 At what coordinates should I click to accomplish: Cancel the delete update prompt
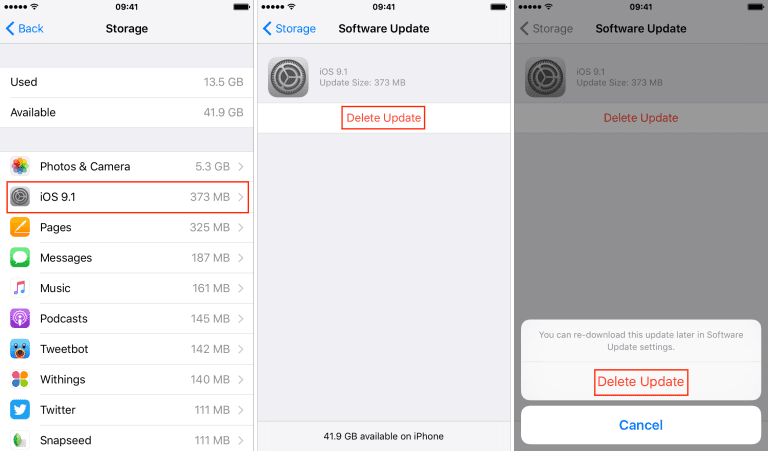(641, 425)
